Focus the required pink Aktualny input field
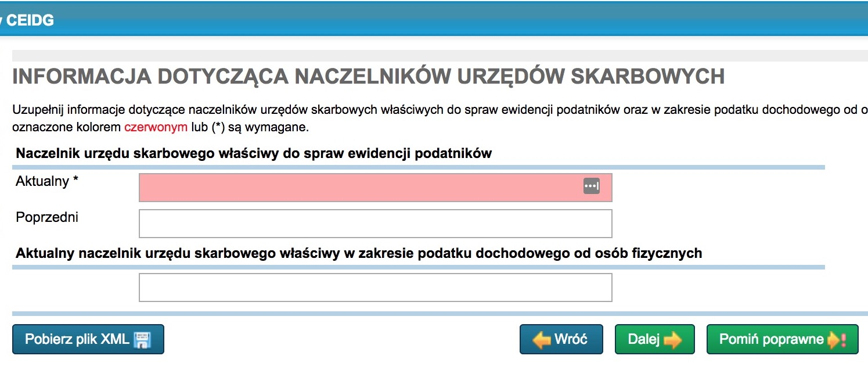Image resolution: width=868 pixels, height=388 pixels. (x=360, y=187)
